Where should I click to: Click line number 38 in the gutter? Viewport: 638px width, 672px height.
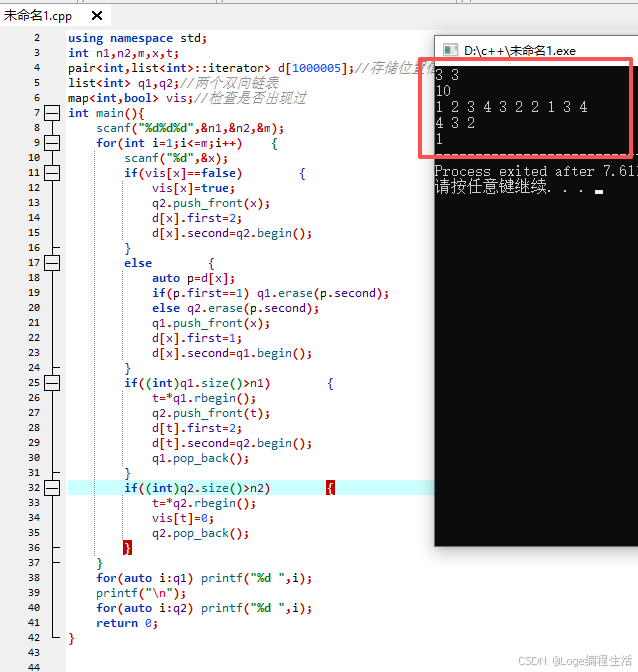click(x=34, y=578)
